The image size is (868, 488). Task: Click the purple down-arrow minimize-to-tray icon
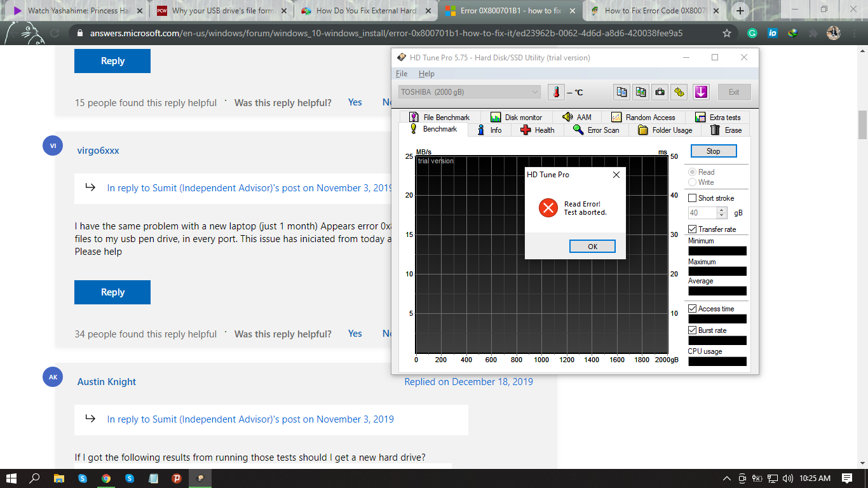pyautogui.click(x=701, y=92)
